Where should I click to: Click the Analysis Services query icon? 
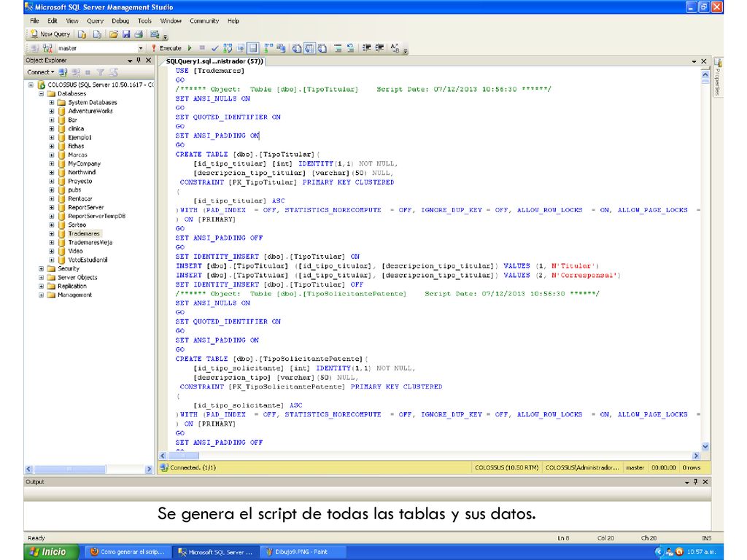97,34
